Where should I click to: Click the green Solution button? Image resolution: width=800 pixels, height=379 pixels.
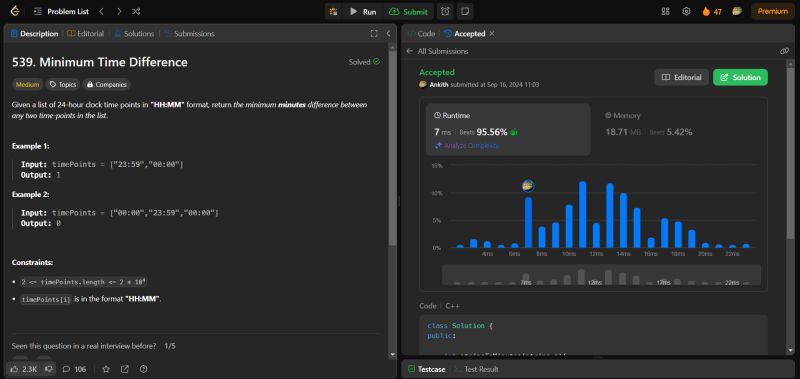(740, 78)
